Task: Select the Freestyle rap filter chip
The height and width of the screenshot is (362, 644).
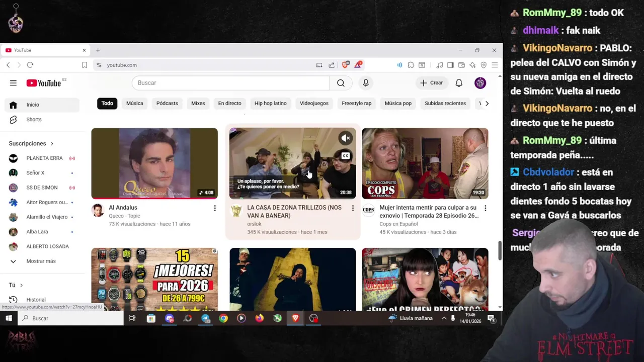Action: coord(357,104)
